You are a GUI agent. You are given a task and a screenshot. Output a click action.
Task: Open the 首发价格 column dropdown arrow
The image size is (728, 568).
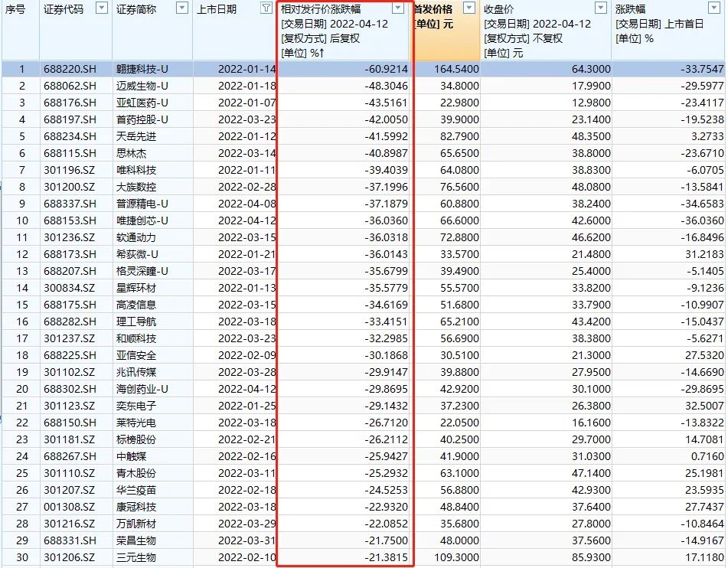[469, 8]
